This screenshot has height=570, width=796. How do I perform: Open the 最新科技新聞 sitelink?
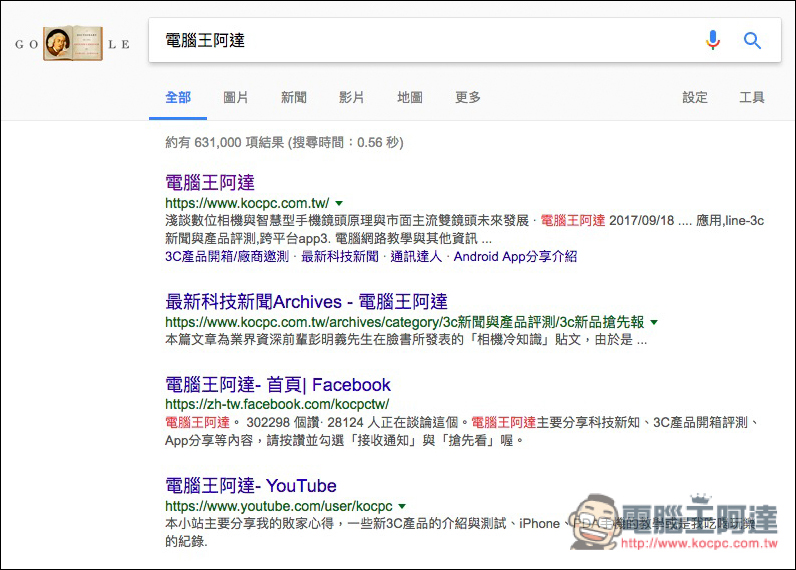[340, 256]
